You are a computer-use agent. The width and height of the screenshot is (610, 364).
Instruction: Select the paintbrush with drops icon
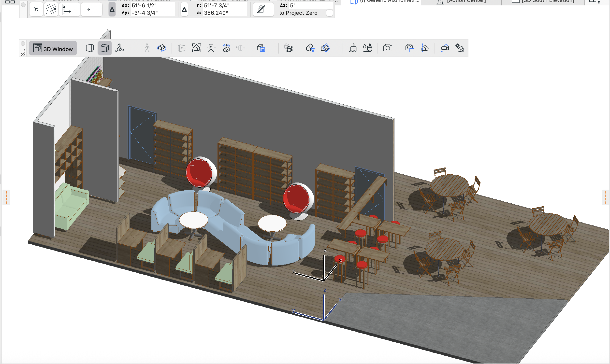click(x=368, y=48)
